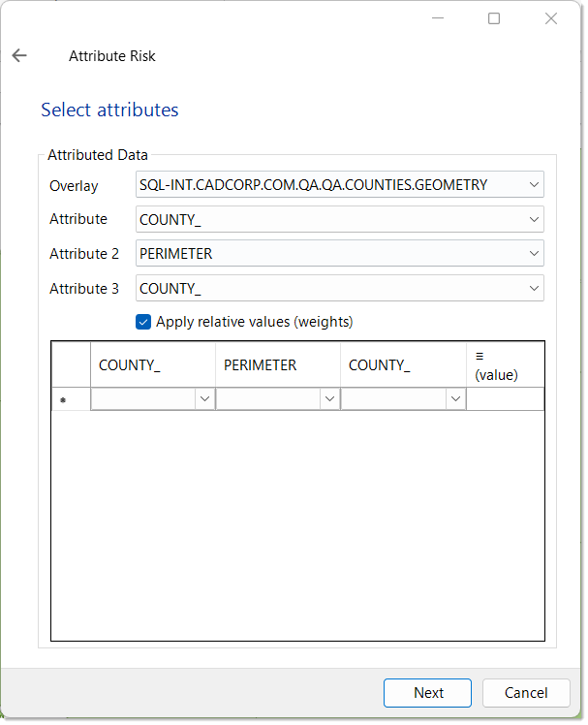Click the = (value) column header
588x725 pixels.
coord(504,365)
